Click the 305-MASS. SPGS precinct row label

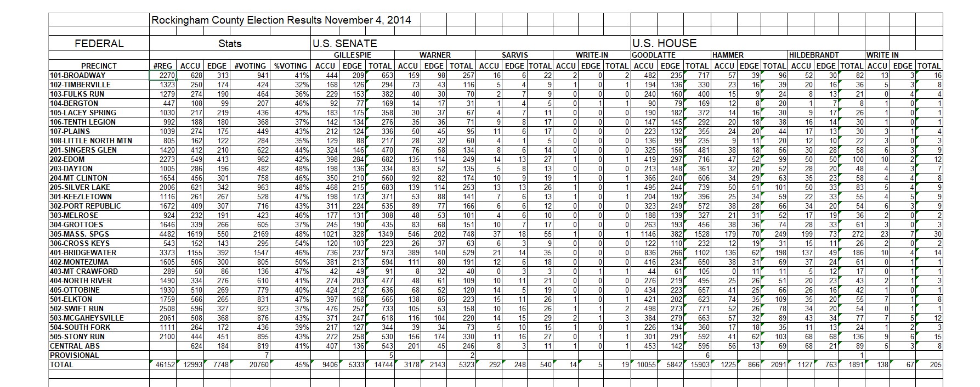point(80,234)
